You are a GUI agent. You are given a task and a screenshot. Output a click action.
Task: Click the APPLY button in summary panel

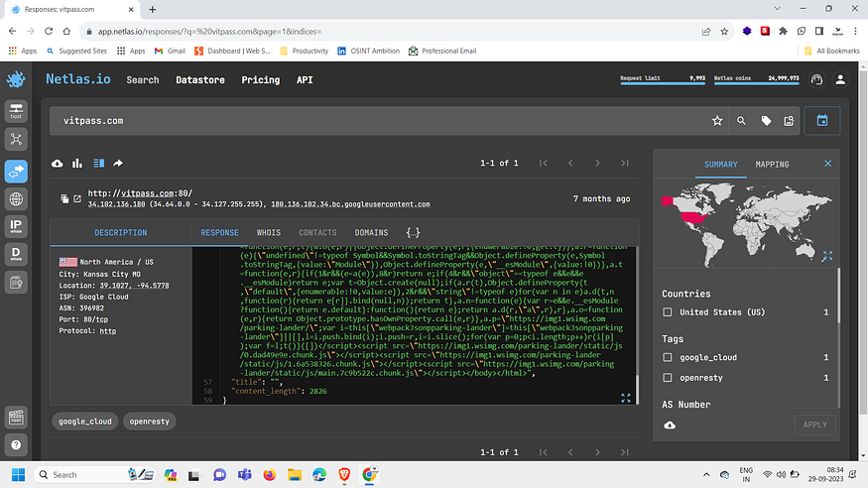[814, 425]
